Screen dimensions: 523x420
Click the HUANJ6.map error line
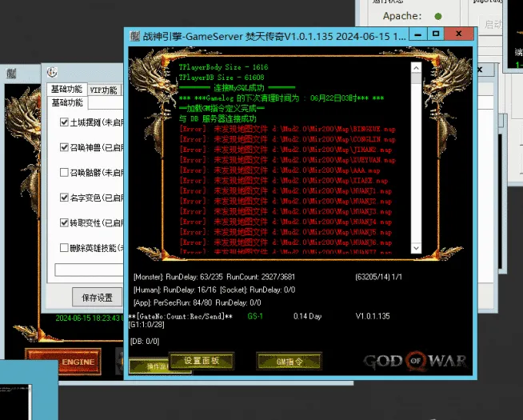pyautogui.click(x=285, y=242)
